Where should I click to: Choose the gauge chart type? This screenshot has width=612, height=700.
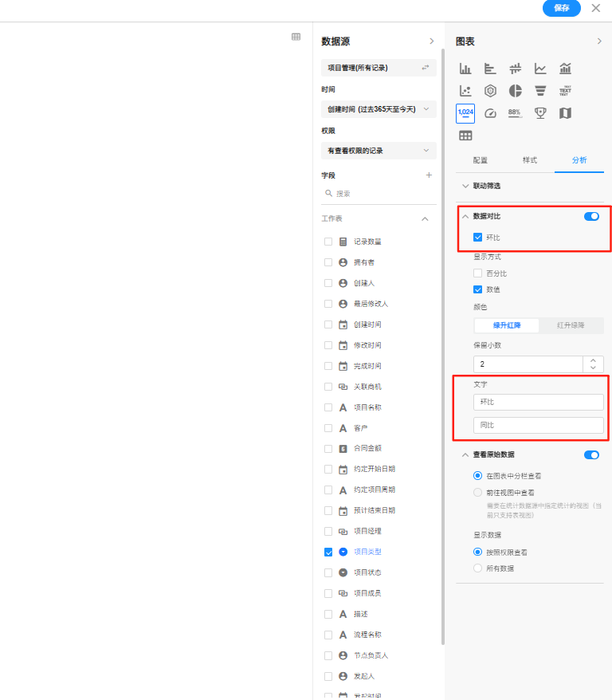coord(491,113)
